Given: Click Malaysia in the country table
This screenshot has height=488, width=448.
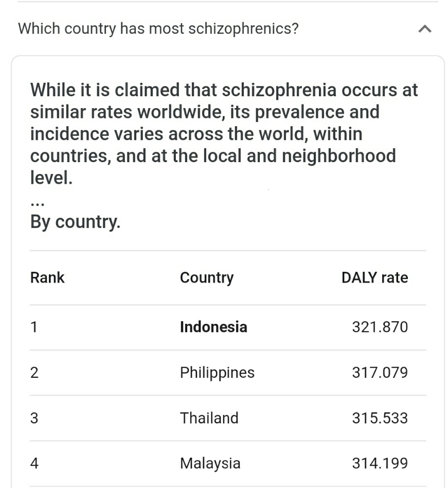Looking at the screenshot, I should point(210,463).
